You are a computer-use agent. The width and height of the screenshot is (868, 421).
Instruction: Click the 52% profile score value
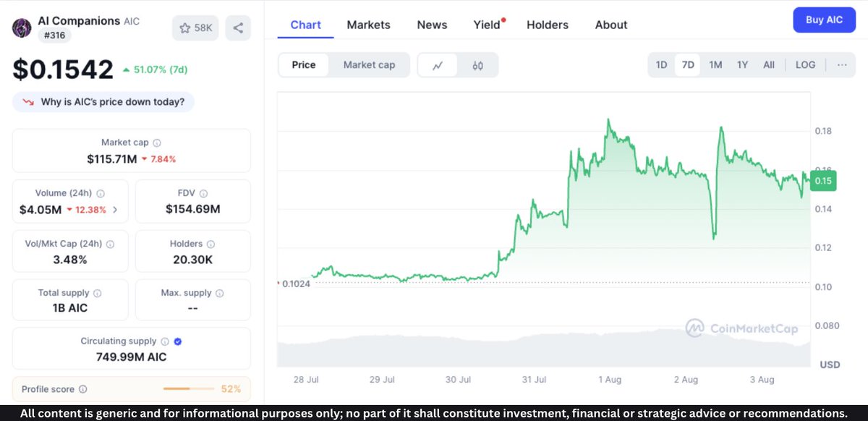(x=231, y=389)
